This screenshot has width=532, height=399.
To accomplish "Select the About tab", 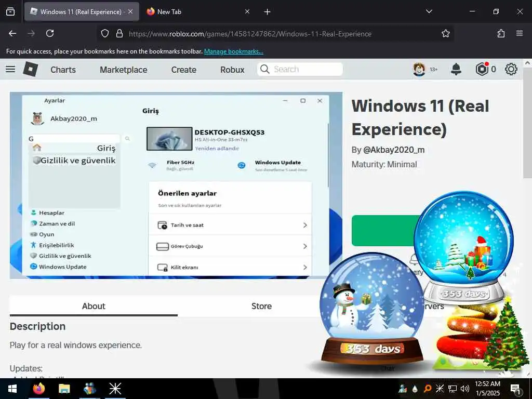I will coord(94,306).
